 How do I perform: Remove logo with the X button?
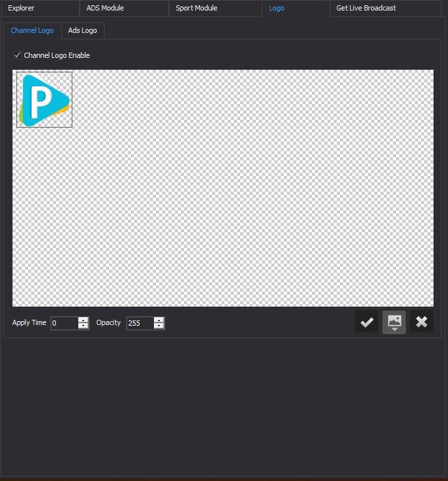click(422, 322)
